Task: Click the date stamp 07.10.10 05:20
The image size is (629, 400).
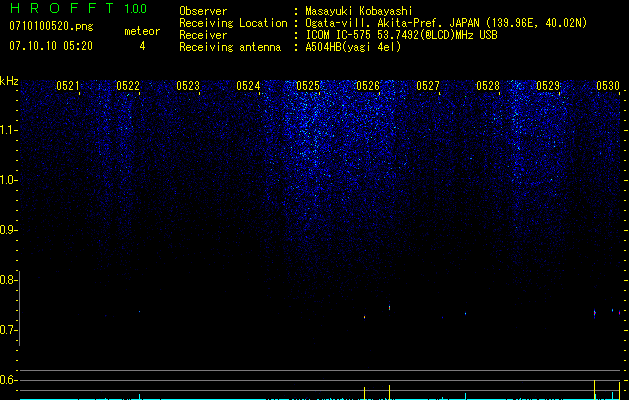Action: click(51, 46)
